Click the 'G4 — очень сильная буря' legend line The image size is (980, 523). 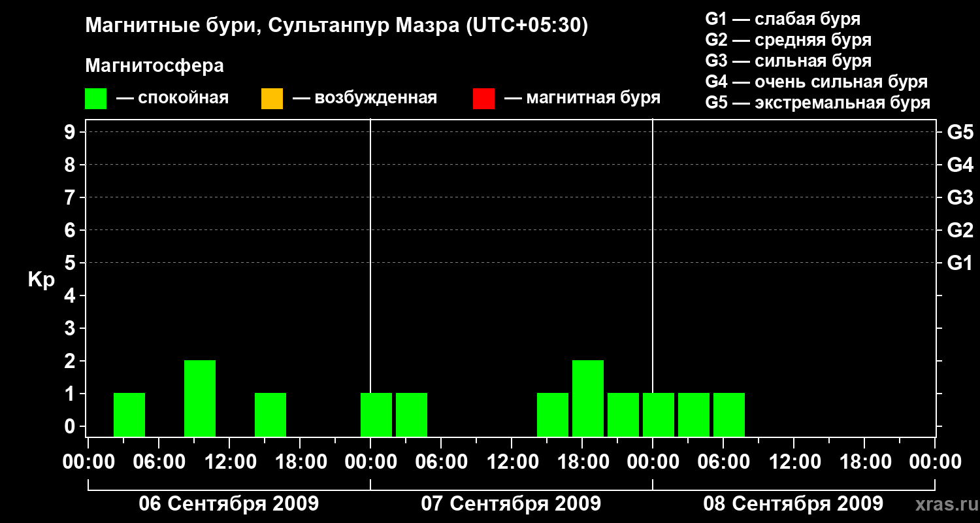click(x=817, y=82)
